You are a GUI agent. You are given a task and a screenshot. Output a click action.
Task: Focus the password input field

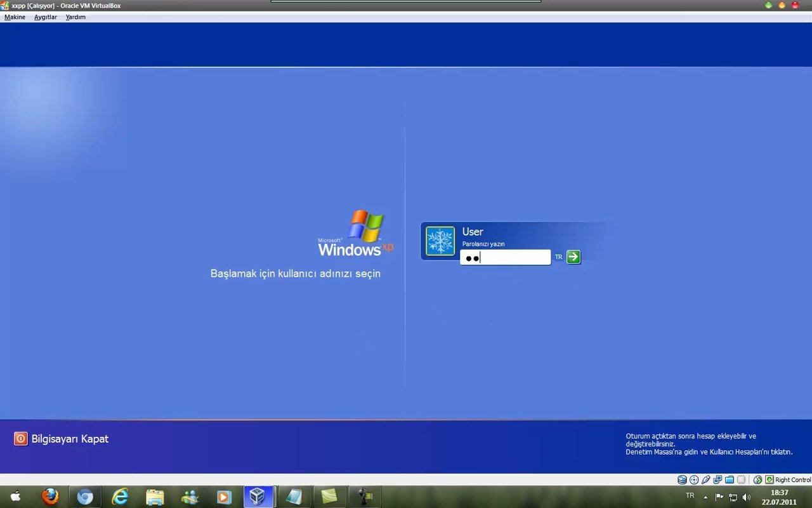pos(506,257)
